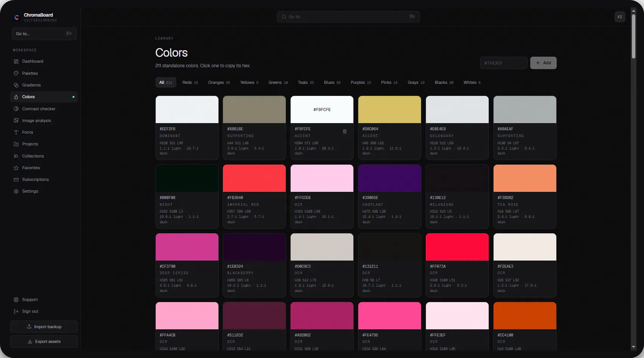Click Export assets button
The width and height of the screenshot is (644, 358).
[44, 341]
